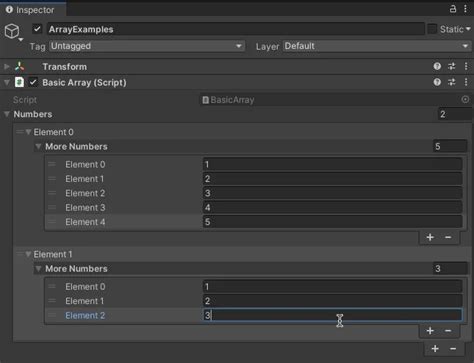Open the Layer dropdown showing Default
This screenshot has width=474, height=363.
point(377,46)
